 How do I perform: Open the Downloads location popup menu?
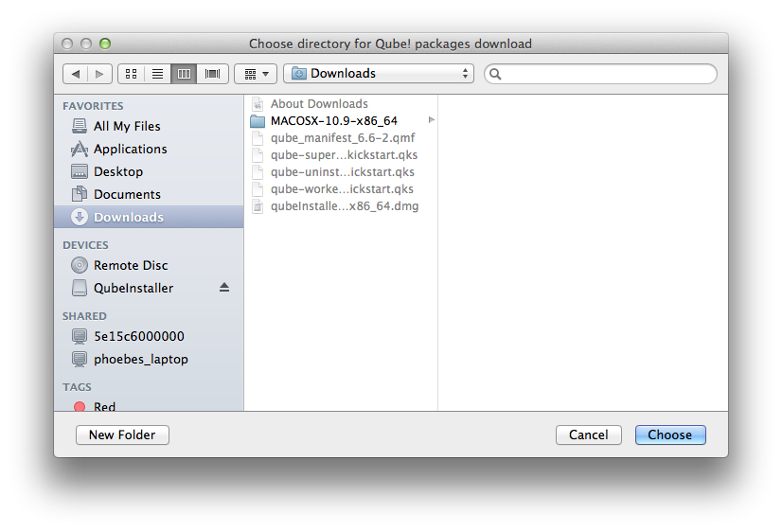point(379,74)
